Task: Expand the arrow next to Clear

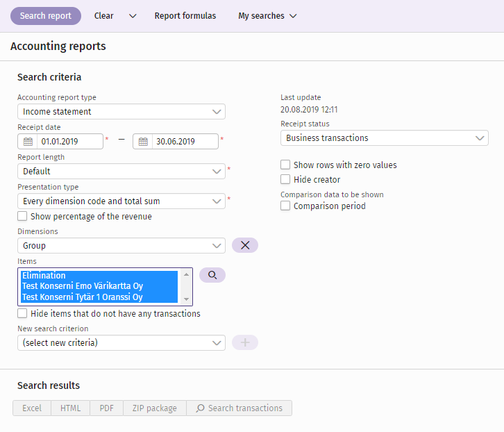Action: point(133,16)
